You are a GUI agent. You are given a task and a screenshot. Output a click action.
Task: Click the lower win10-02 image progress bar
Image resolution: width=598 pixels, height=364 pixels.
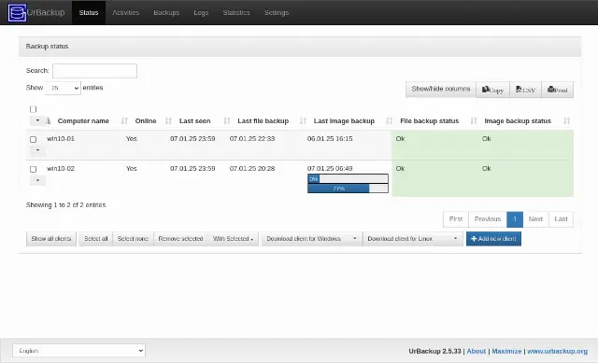[x=348, y=189]
